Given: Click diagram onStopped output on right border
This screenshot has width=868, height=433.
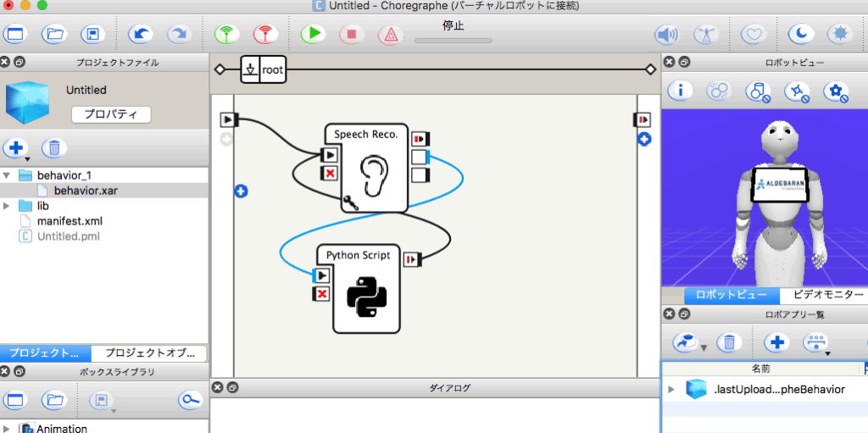Looking at the screenshot, I should pos(643,119).
